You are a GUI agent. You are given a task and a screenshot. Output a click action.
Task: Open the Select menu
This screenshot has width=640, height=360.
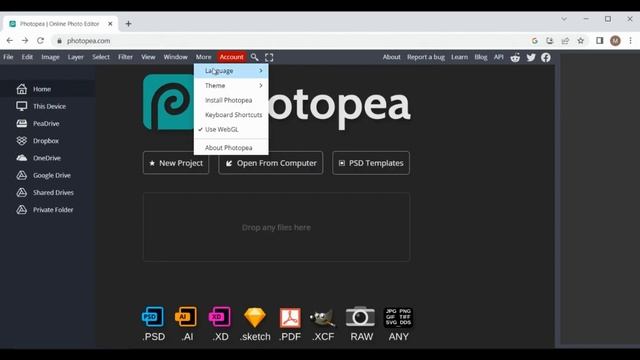tap(101, 57)
